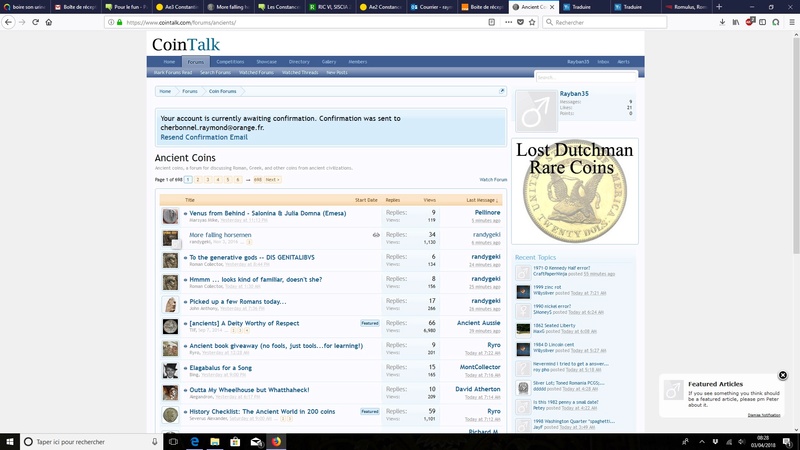Click New Posts sub-navigation link
Image resolution: width=800 pixels, height=450 pixels.
pyautogui.click(x=337, y=72)
